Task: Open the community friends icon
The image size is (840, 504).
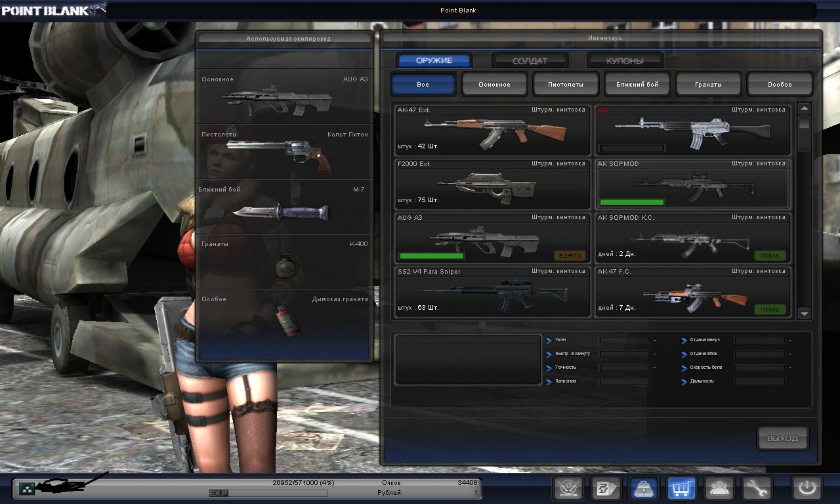Action: pyautogui.click(x=719, y=488)
